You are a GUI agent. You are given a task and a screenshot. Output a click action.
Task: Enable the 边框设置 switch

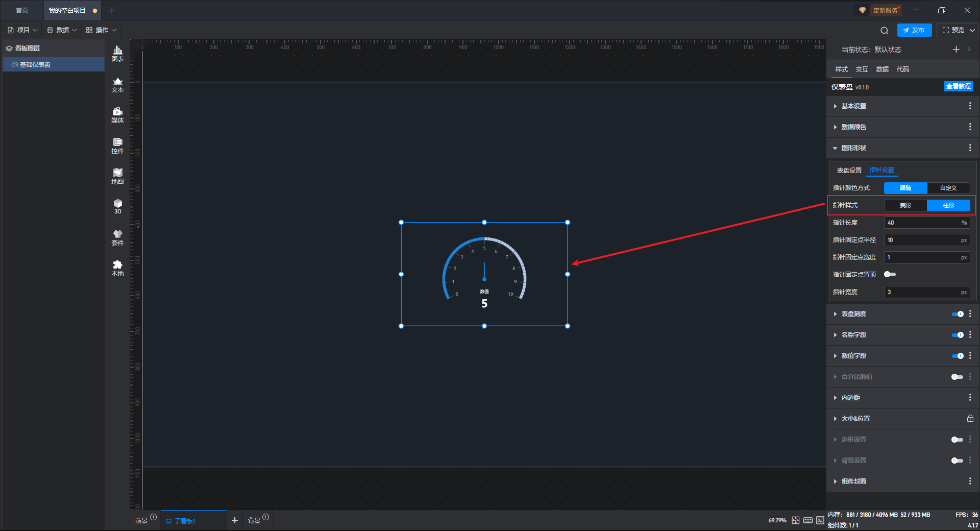(x=958, y=440)
